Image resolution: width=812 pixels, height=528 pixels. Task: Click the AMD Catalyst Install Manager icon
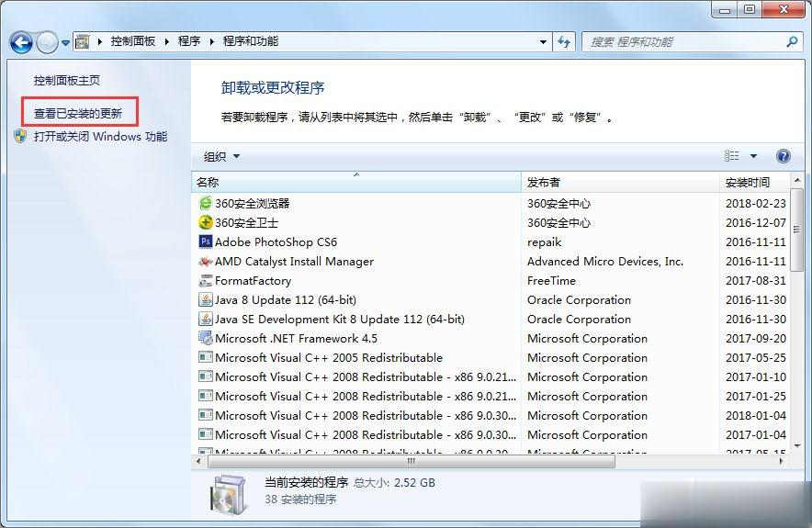pos(206,261)
